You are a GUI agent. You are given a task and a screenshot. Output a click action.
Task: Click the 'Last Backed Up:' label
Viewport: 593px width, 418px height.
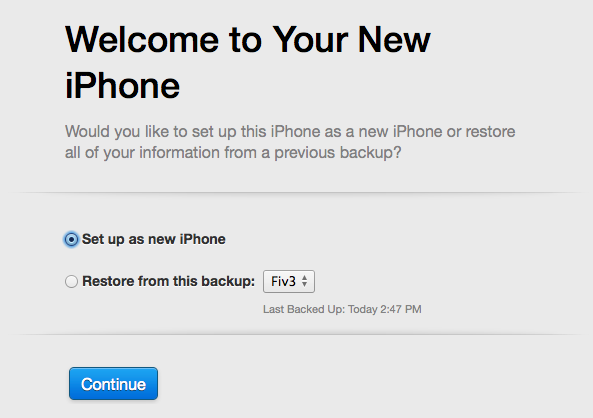pyautogui.click(x=304, y=309)
